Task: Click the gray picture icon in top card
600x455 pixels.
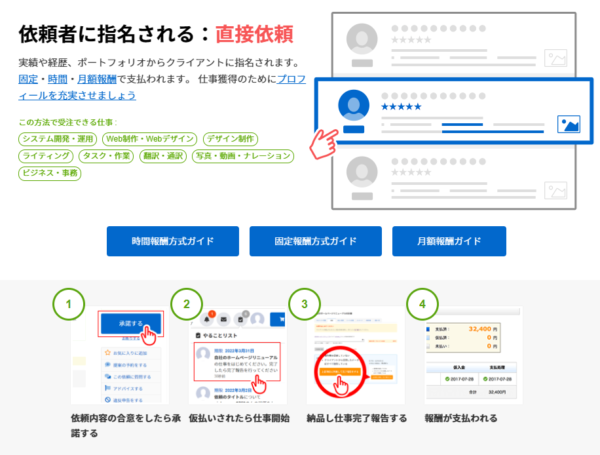Action: point(556,58)
